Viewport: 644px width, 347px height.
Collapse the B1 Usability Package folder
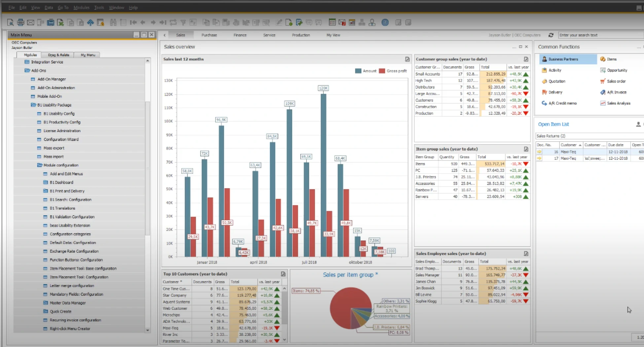pyautogui.click(x=33, y=105)
